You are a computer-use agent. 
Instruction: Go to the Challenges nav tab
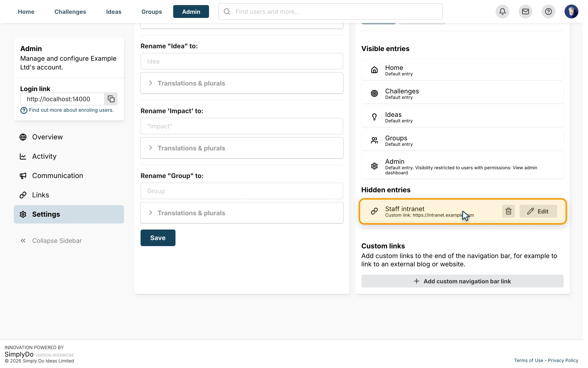point(70,11)
